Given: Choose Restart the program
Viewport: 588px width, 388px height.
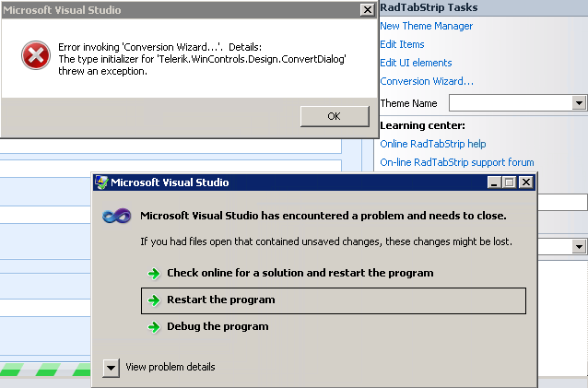Looking at the screenshot, I should [334, 300].
